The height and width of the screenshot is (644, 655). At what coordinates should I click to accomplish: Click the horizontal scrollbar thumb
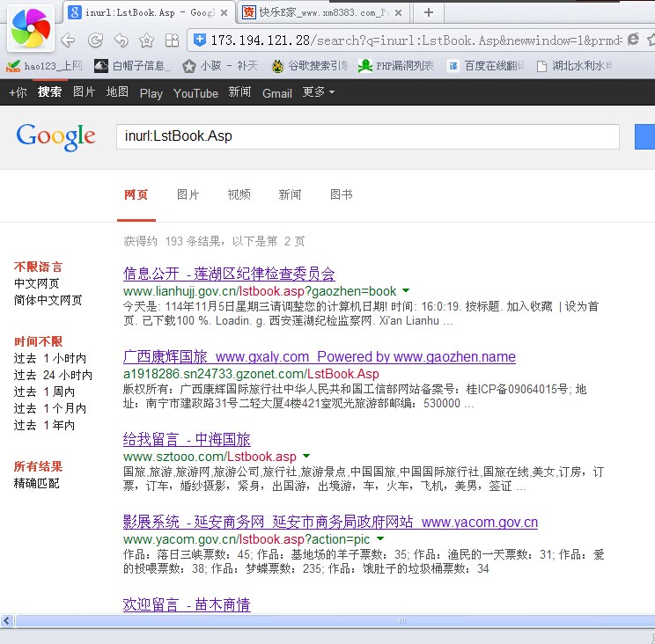tap(335, 620)
